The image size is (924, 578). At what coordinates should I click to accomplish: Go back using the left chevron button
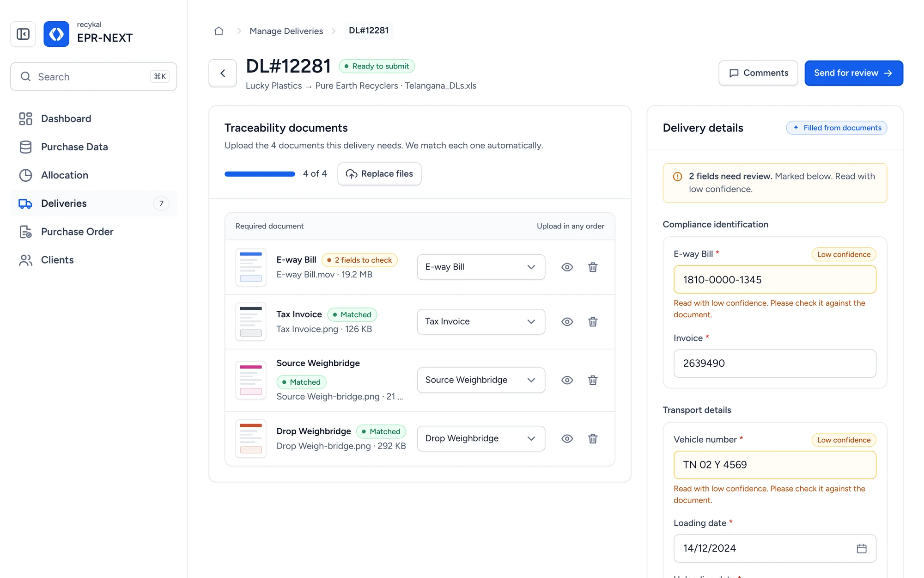click(x=223, y=73)
